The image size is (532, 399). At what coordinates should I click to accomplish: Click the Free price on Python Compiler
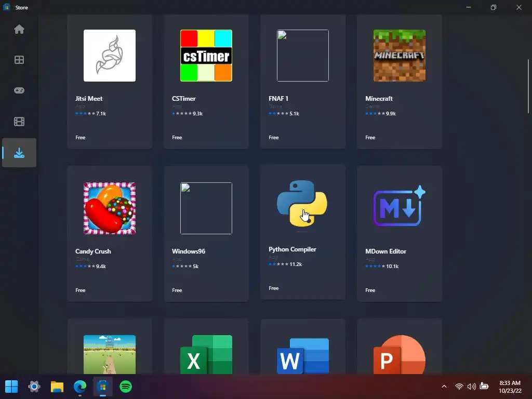[274, 288]
